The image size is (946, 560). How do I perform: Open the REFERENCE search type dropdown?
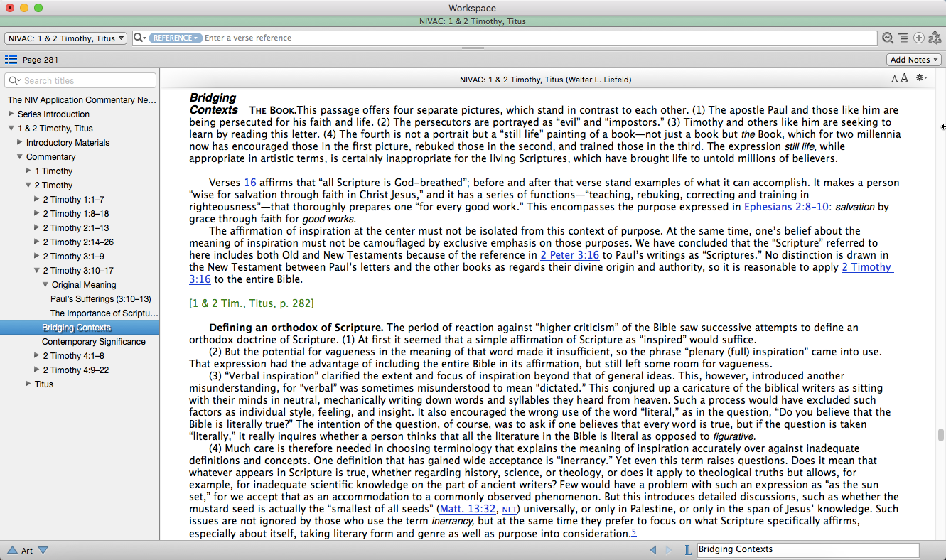pyautogui.click(x=176, y=38)
